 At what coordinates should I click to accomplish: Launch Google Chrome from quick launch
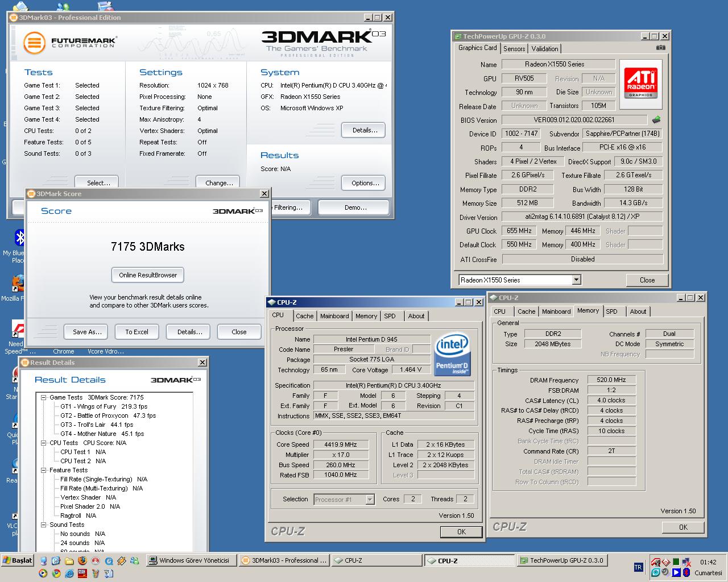coord(56,573)
